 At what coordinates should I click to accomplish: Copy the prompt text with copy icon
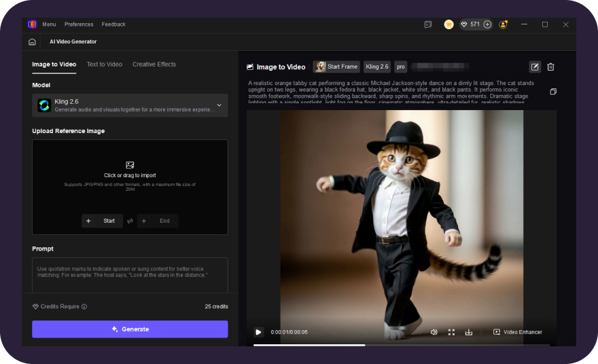(x=553, y=92)
